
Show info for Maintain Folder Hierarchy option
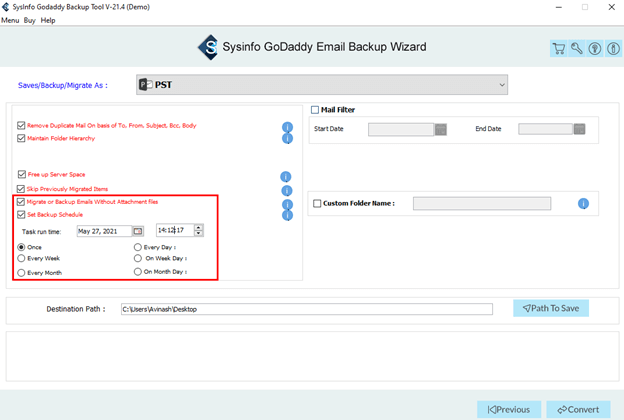287,138
